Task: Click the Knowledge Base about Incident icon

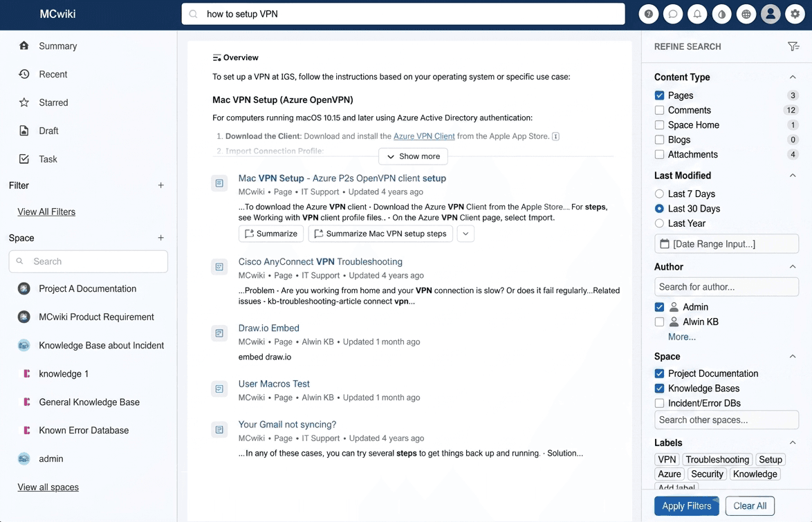Action: point(24,346)
